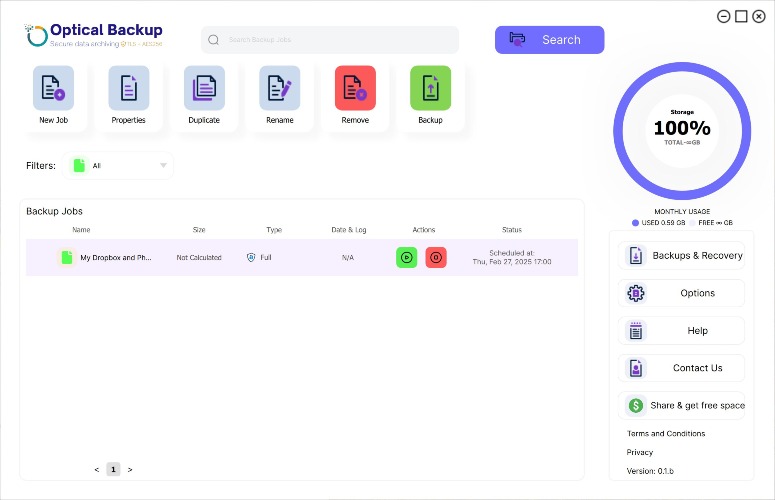Open the Privacy link
The height and width of the screenshot is (500, 775).
click(x=640, y=452)
